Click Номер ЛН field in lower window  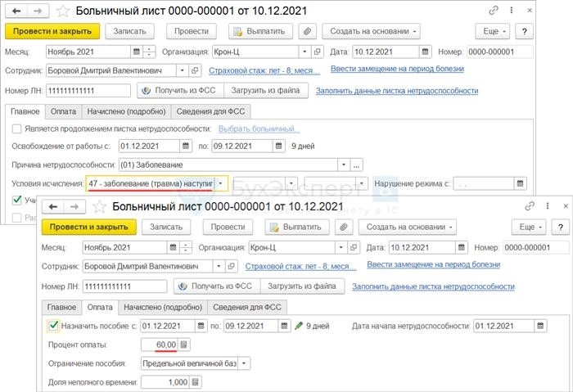[125, 286]
